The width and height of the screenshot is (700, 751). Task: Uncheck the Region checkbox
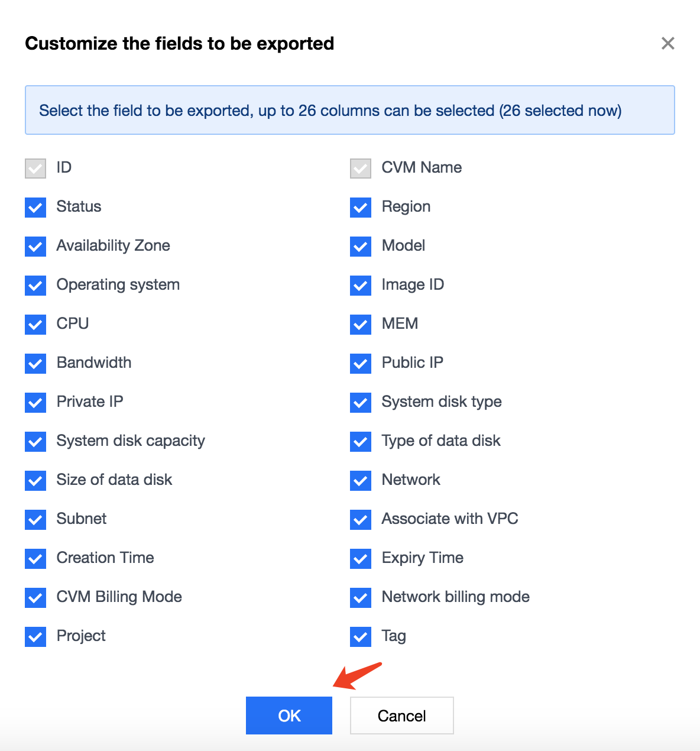(361, 207)
